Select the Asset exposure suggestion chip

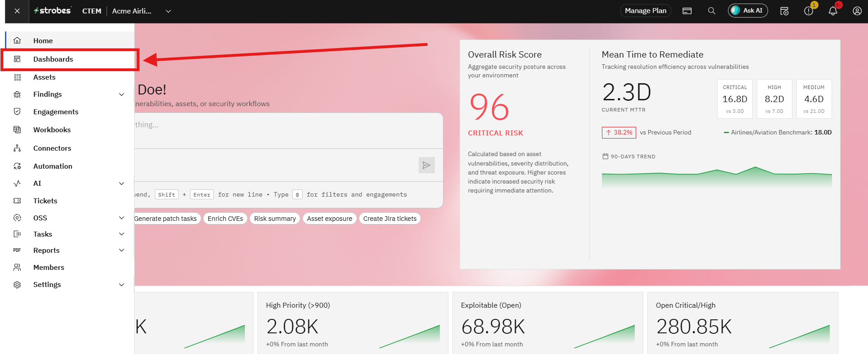coord(330,219)
